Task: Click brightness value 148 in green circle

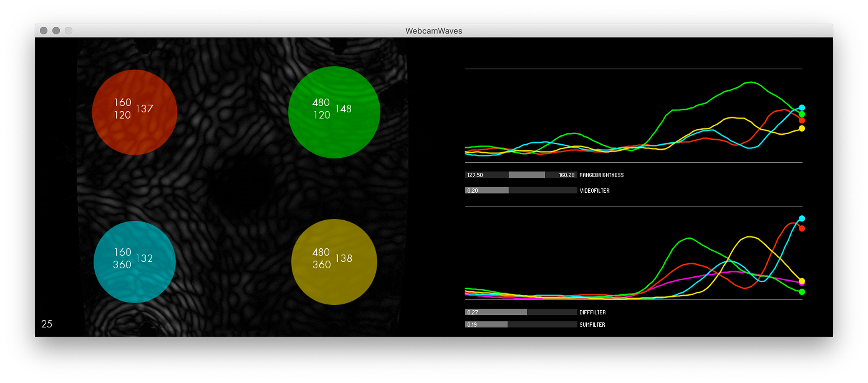Action: [344, 109]
